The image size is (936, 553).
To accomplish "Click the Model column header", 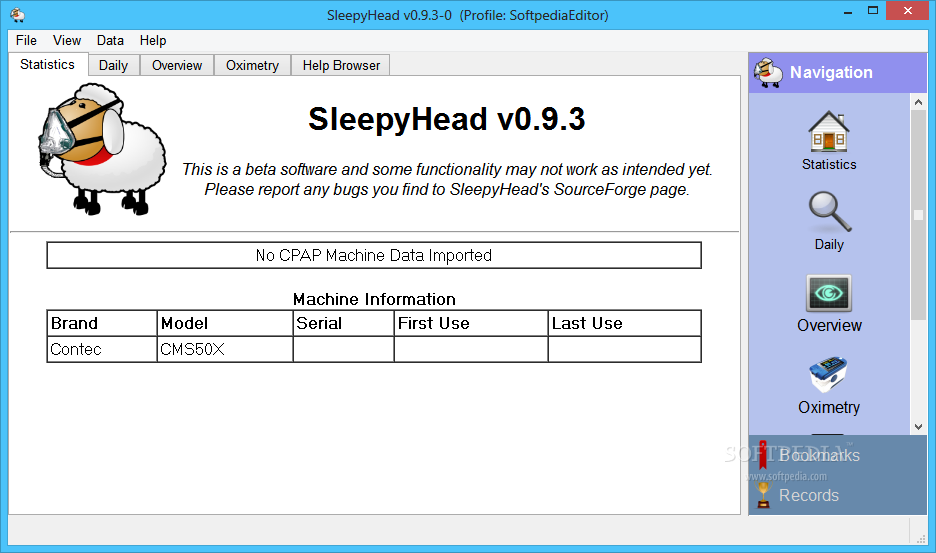I will pos(225,323).
